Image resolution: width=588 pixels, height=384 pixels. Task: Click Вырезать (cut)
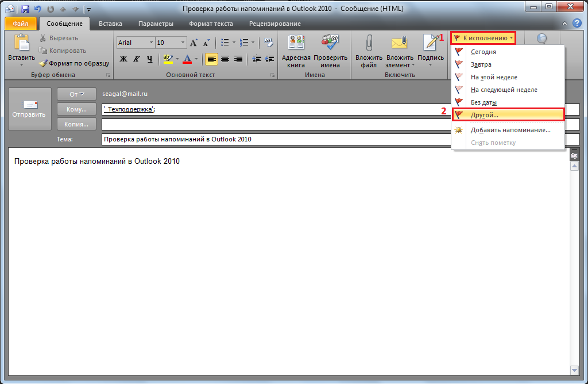(59, 38)
